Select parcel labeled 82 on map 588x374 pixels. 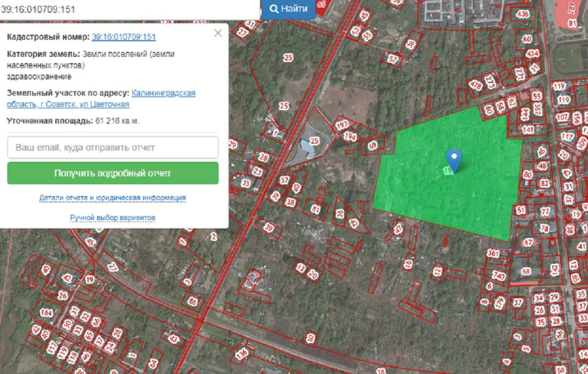[x=544, y=183]
